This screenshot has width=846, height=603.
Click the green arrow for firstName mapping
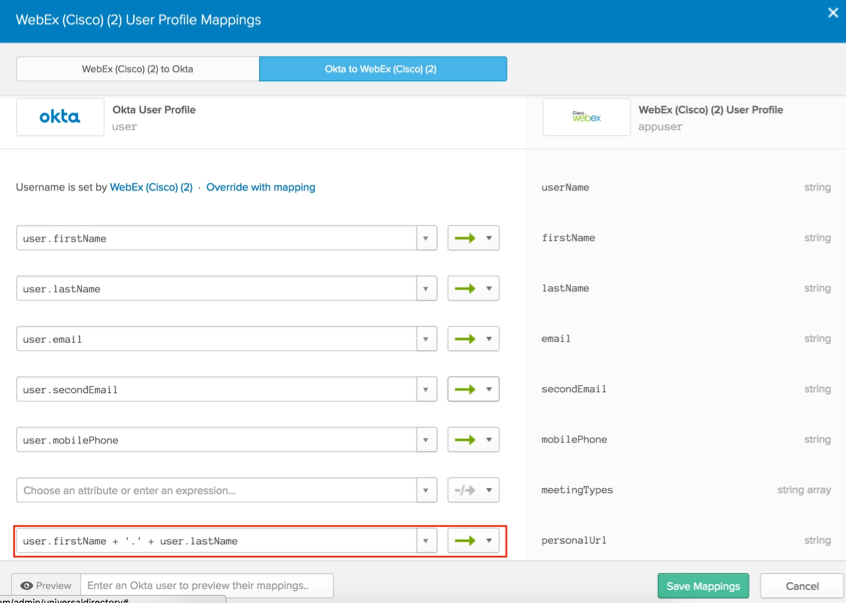tap(465, 238)
